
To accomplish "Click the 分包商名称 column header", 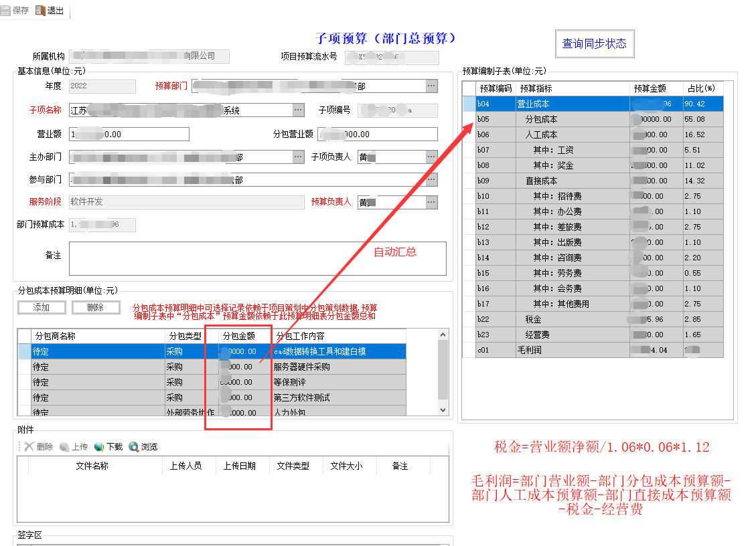I will (98, 336).
